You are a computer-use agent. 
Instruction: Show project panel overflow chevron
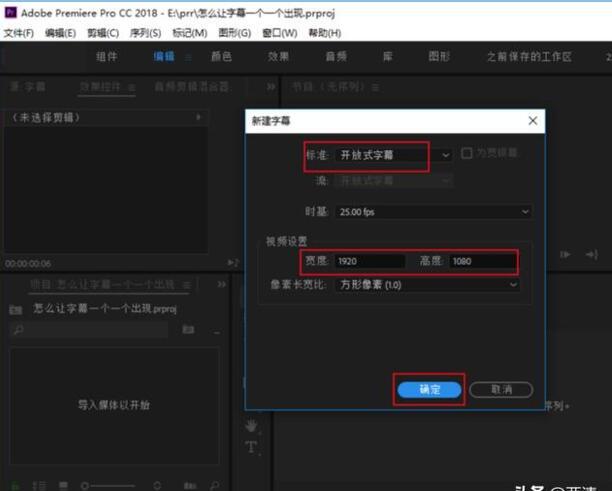click(221, 284)
